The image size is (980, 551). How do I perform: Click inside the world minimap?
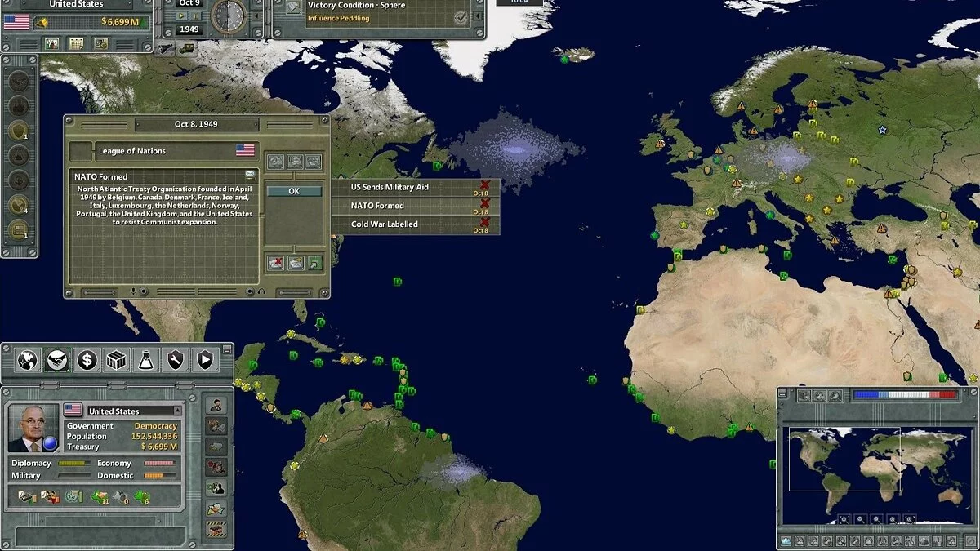click(x=878, y=475)
